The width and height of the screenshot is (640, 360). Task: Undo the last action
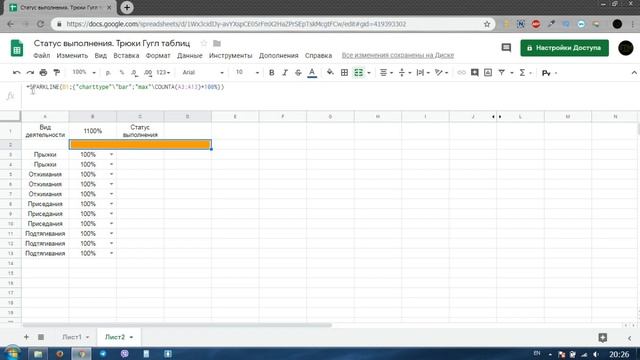click(x=17, y=73)
